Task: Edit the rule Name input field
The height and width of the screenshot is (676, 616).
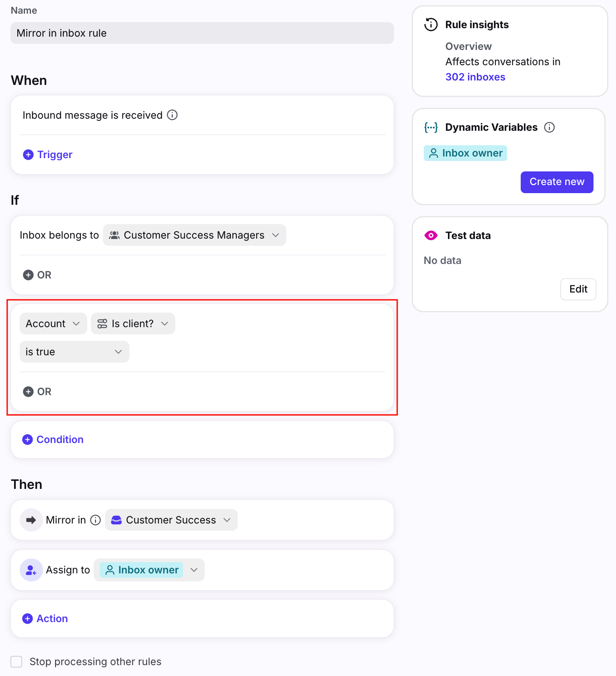Action: click(x=202, y=33)
